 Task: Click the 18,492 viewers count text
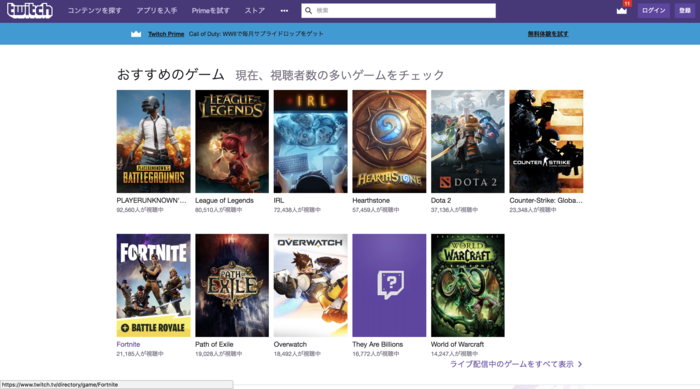pyautogui.click(x=297, y=354)
